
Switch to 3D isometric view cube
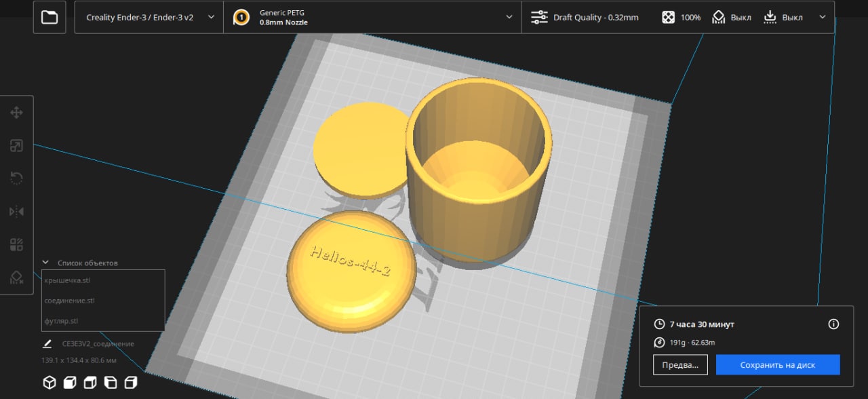point(50,383)
